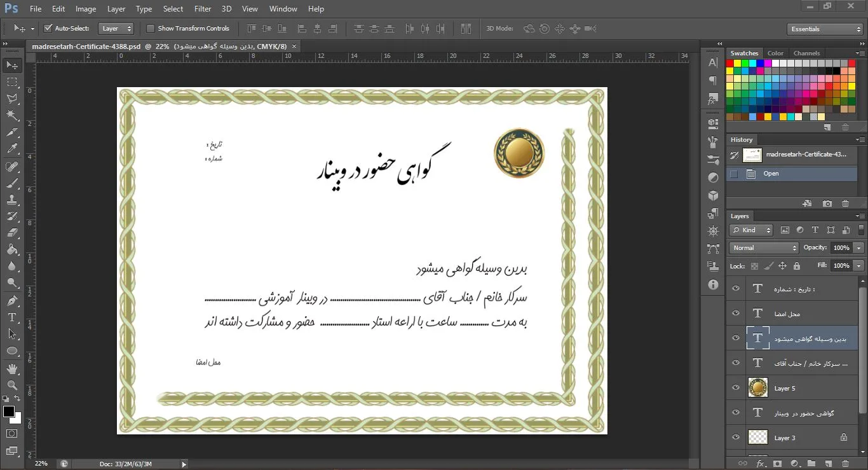
Task: Click the foreground color box
Action: pos(9,411)
